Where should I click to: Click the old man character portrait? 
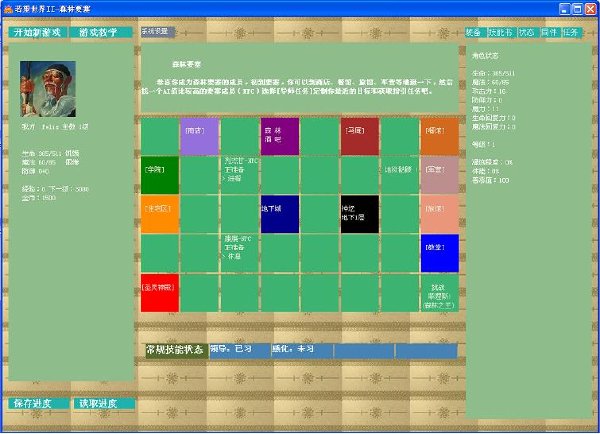click(48, 89)
